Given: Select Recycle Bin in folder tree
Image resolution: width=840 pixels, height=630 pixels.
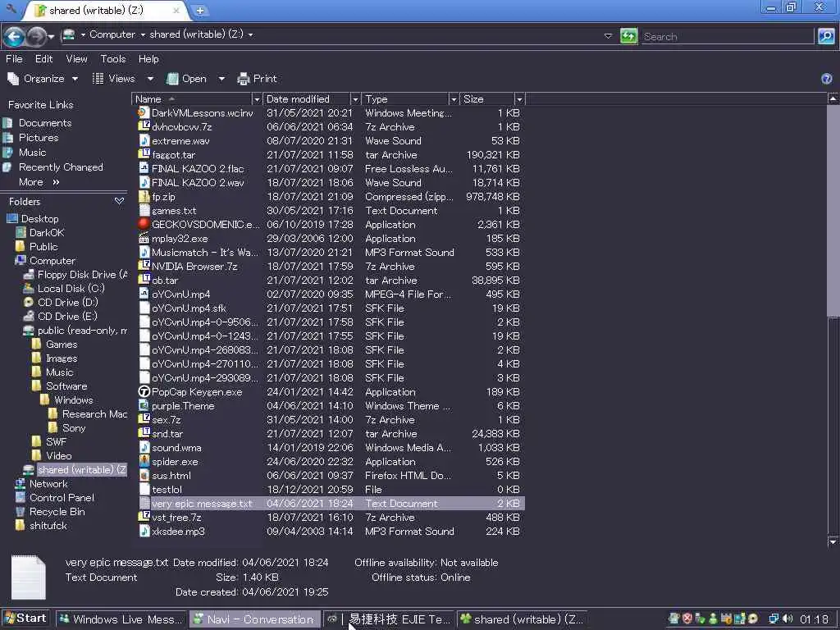Looking at the screenshot, I should pos(57,511).
